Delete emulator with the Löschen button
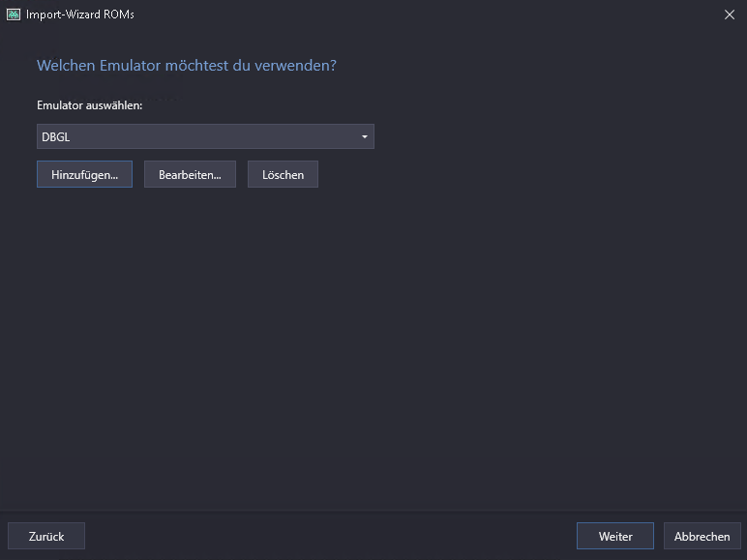Screen dimensions: 747x560 (x=283, y=174)
